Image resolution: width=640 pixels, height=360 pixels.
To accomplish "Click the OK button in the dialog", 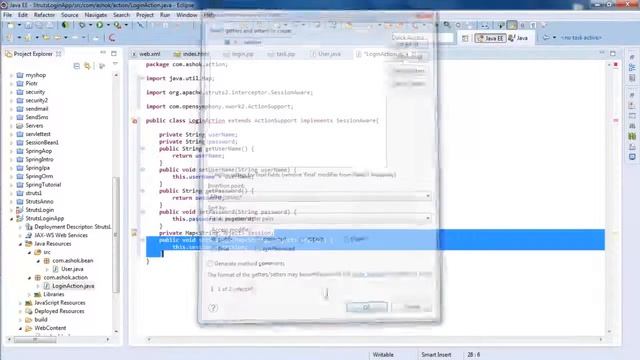I will click(x=367, y=307).
